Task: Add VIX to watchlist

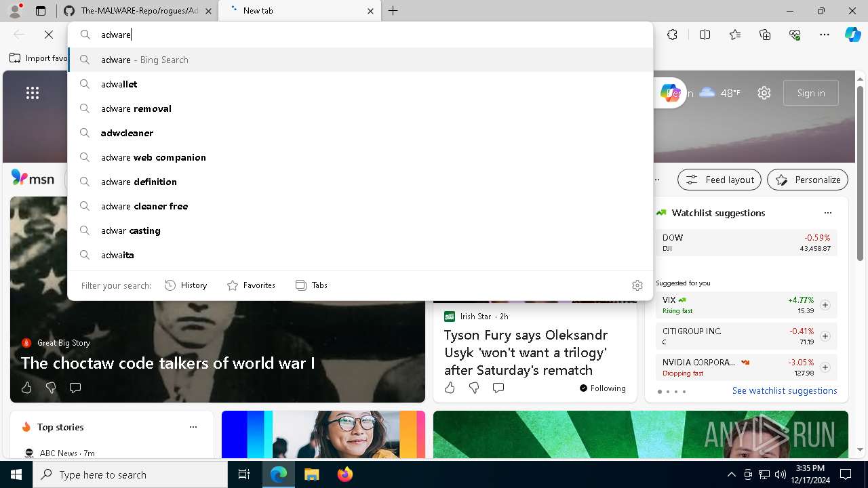Action: click(x=825, y=305)
